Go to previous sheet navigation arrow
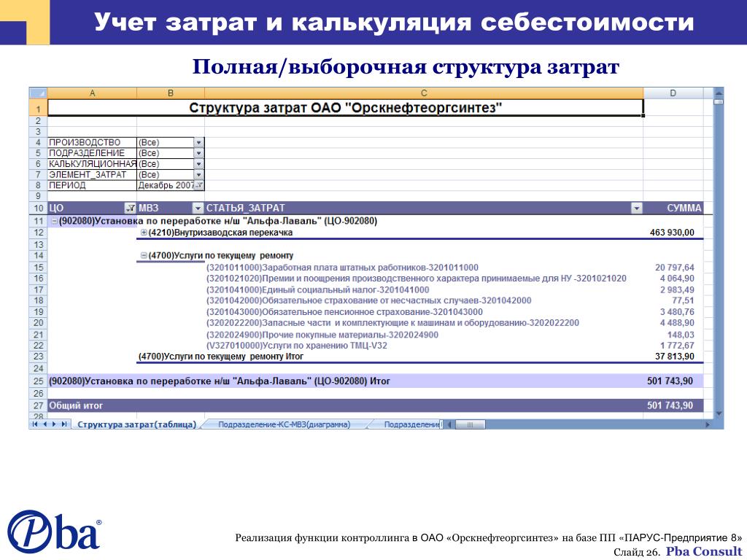Viewport: 747px width, 560px height. [x=44, y=424]
